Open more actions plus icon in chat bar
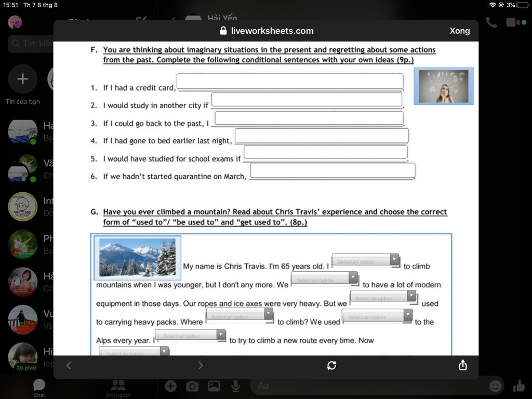 (x=170, y=386)
